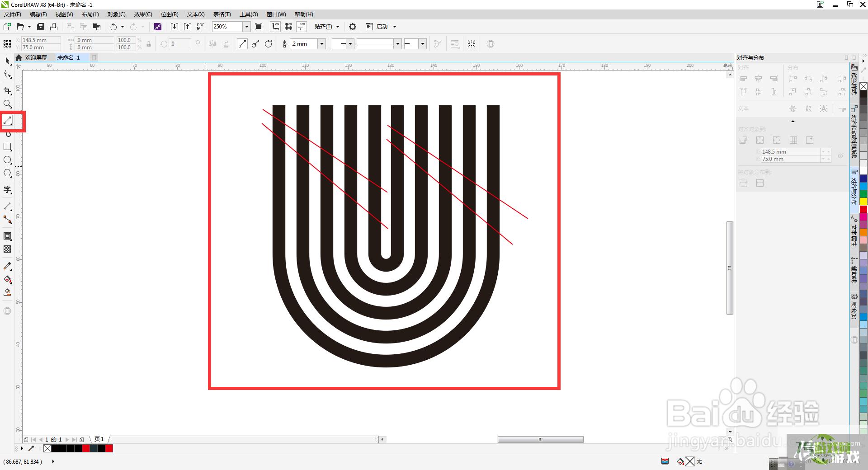
Task: Expand the Undo history dropdown arrow
Action: 123,27
